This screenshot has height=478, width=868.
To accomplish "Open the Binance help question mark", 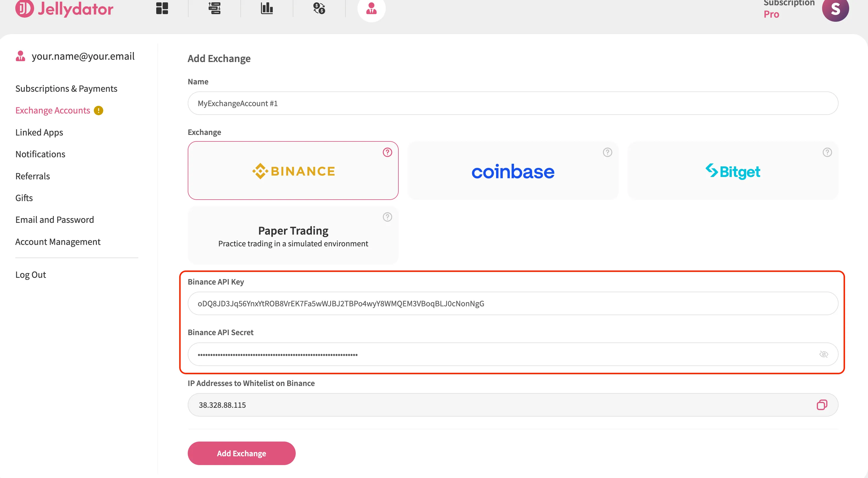I will (387, 153).
